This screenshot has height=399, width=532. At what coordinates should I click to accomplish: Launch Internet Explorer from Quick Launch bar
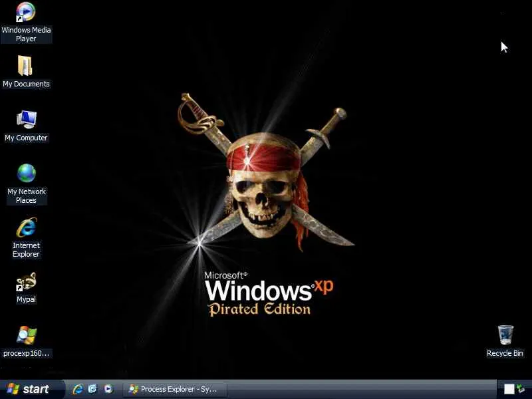point(78,389)
